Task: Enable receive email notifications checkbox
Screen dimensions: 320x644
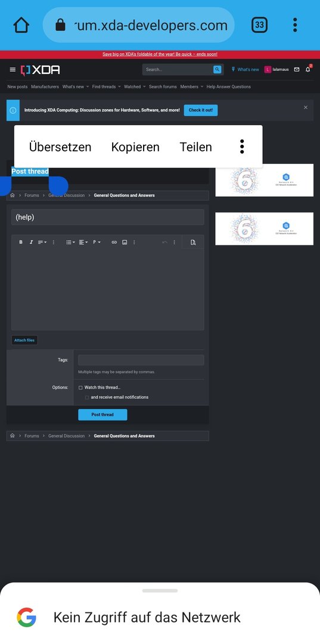Action: click(87, 397)
